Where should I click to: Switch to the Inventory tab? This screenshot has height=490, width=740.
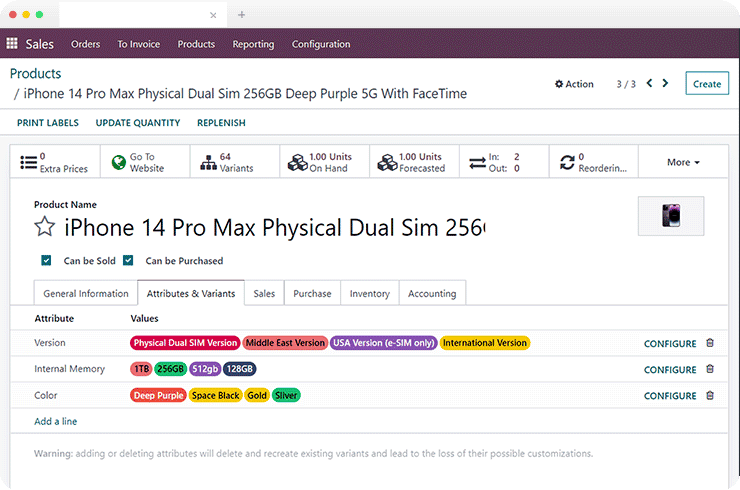[x=369, y=293]
